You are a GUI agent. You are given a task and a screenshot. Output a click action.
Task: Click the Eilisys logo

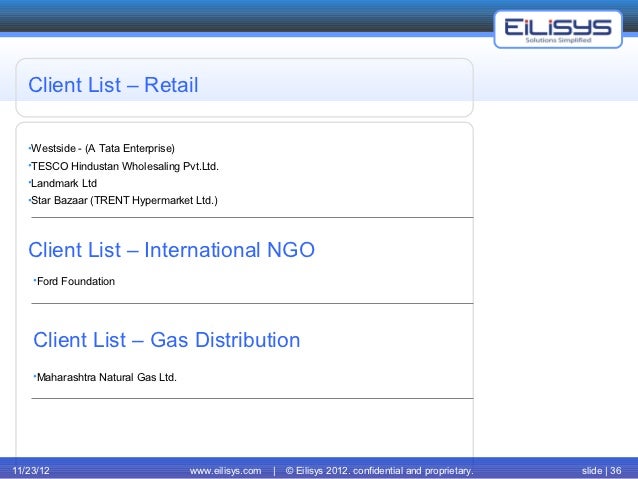tap(558, 29)
